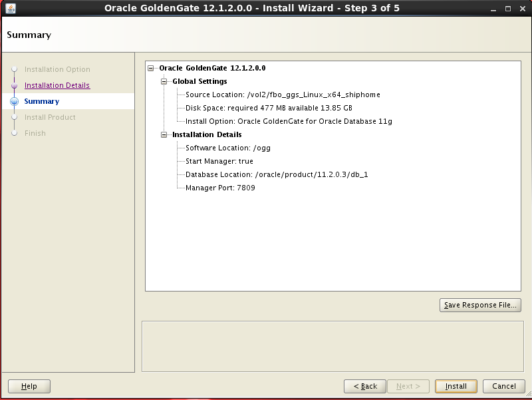Click the Finish step label
This screenshot has height=400, width=532.
tap(35, 133)
